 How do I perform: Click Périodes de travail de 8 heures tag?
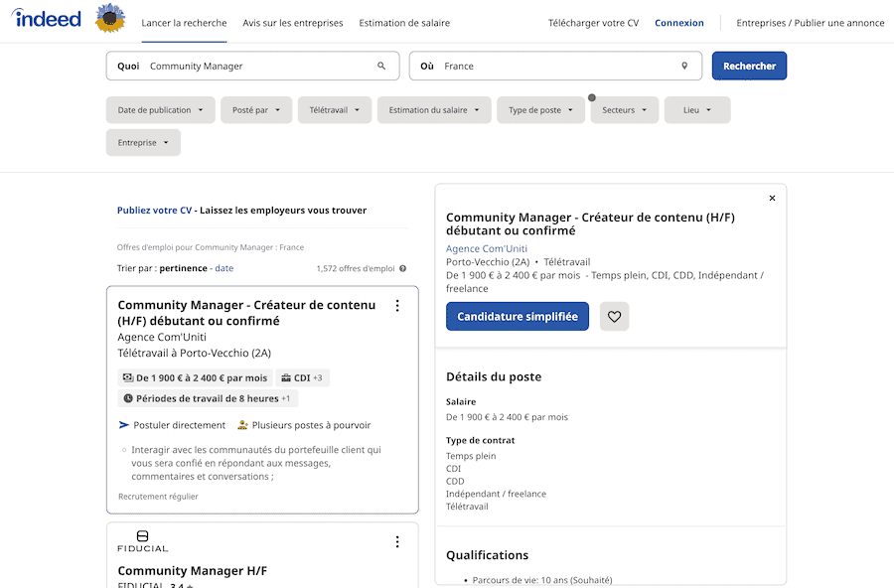point(208,398)
